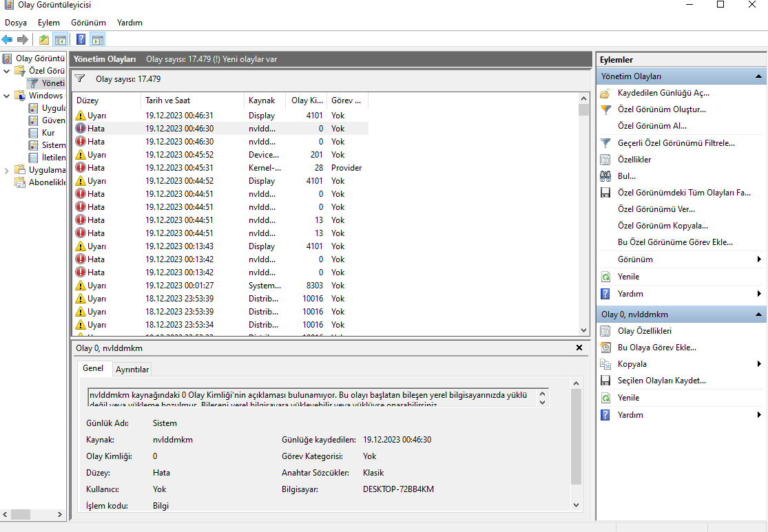Select Seçilen Olayları Kaydet save action
Screen dimensions: 768x532
click(x=661, y=381)
